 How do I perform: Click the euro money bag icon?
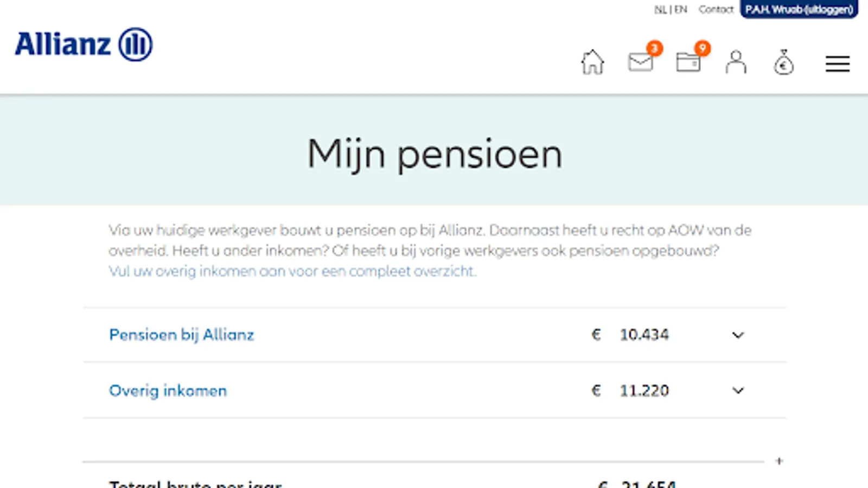click(x=783, y=63)
